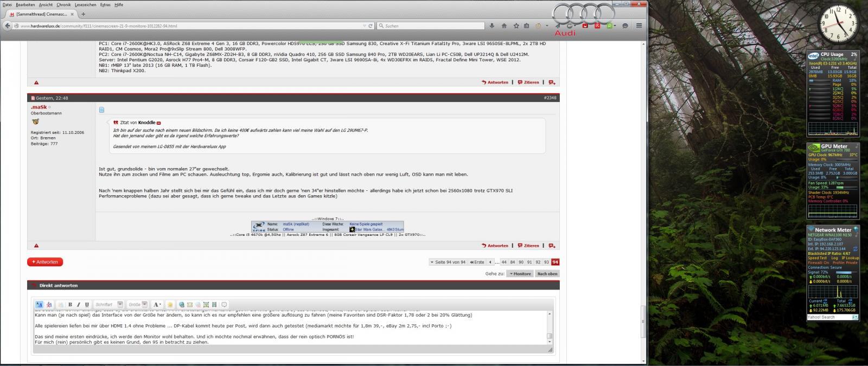Click inside the reply text area

pyautogui.click(x=290, y=327)
